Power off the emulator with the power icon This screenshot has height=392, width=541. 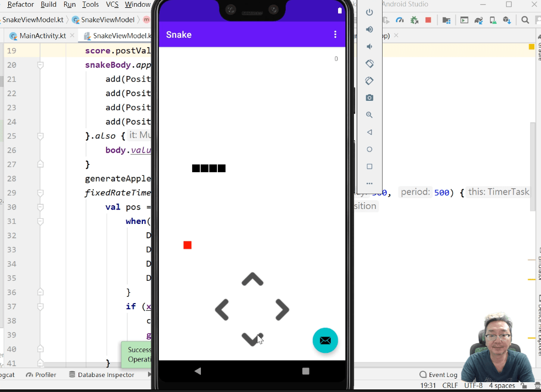[x=369, y=12]
